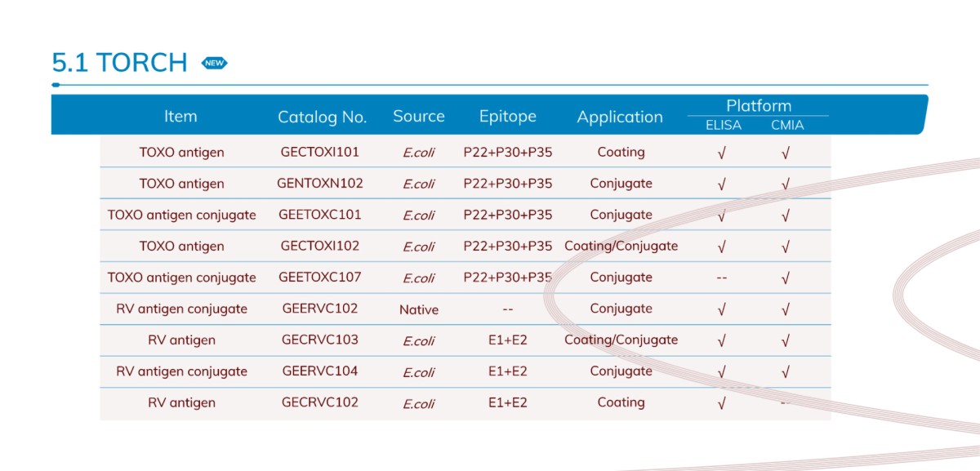Screen dimensions: 980x471
Task: Click the ELISA checkmark for GECTOXI101
Action: (x=721, y=153)
